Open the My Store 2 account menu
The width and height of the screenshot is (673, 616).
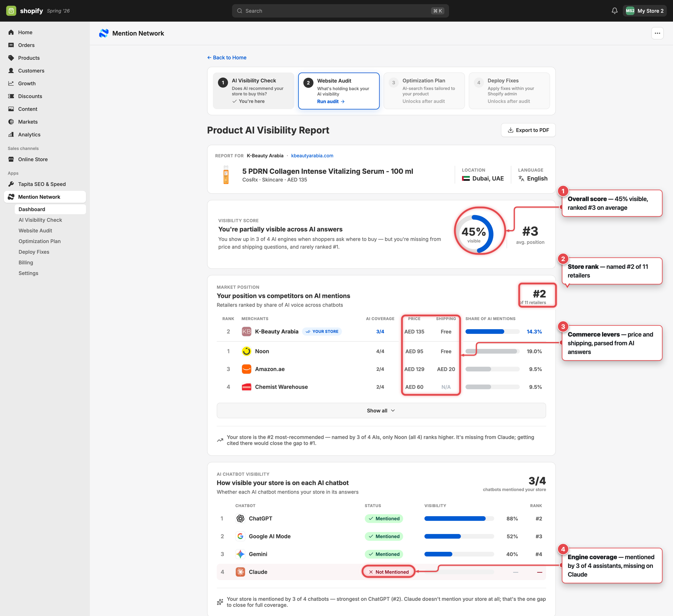[x=644, y=11]
